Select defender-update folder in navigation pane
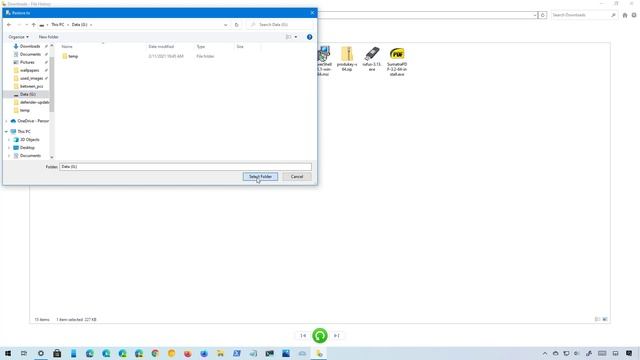640x360 pixels. coord(34,102)
